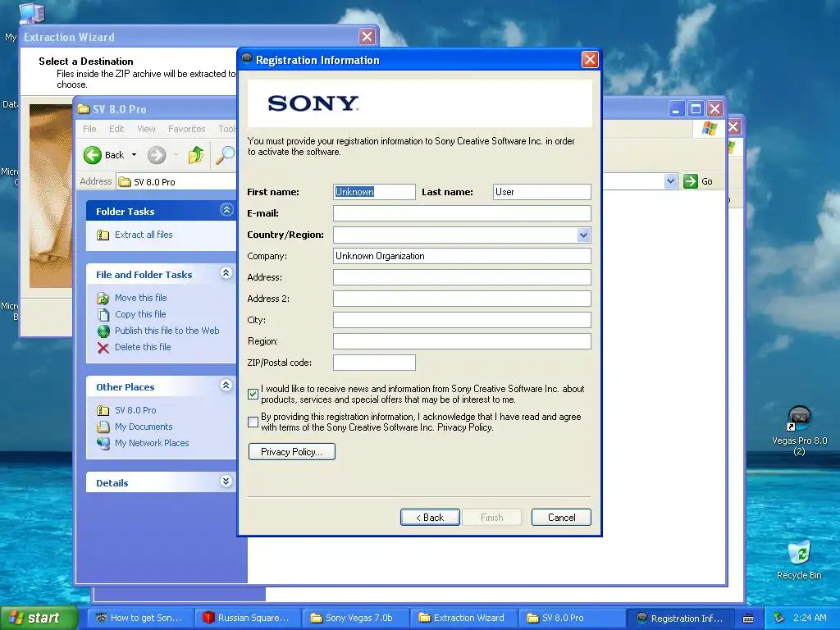840x630 pixels.
Task: Click the Registration Information title bar icon
Action: point(247,58)
